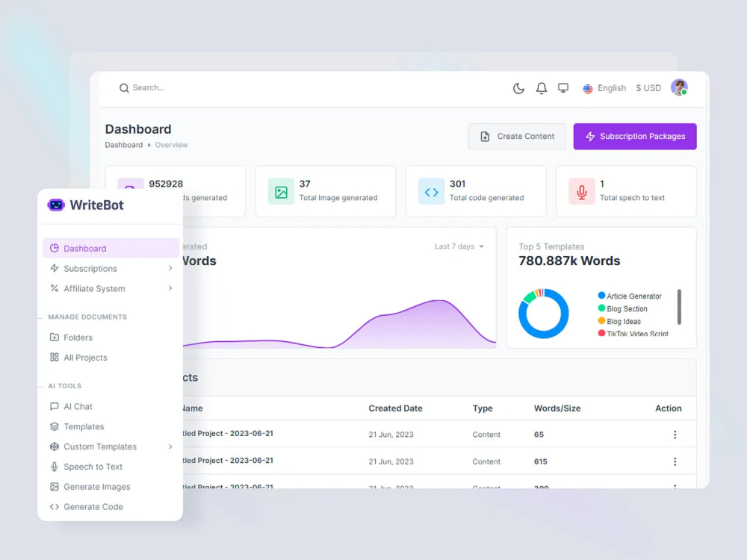
Task: Open action menu for 615-word project row
Action: (675, 461)
